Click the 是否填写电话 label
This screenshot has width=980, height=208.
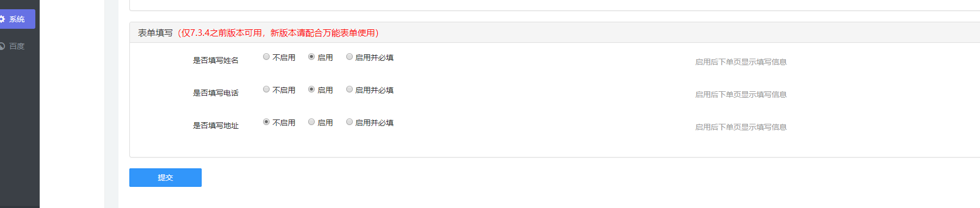(216, 93)
